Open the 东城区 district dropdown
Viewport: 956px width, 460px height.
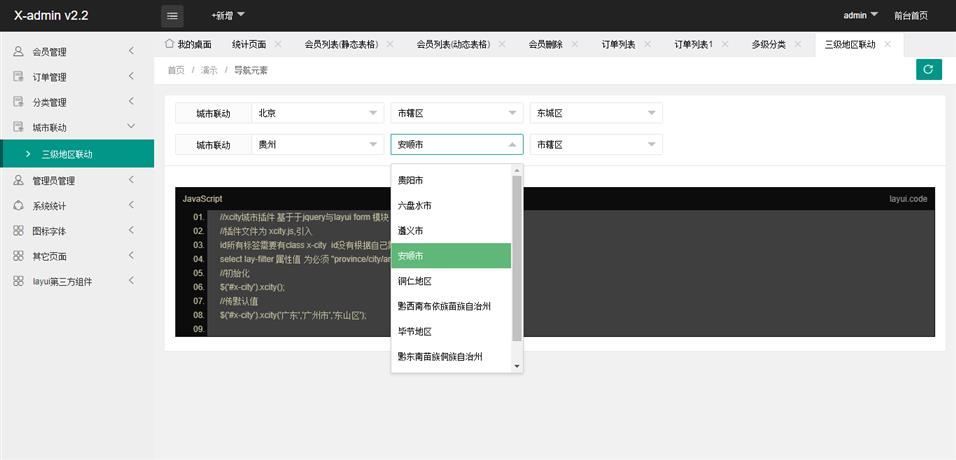click(596, 113)
